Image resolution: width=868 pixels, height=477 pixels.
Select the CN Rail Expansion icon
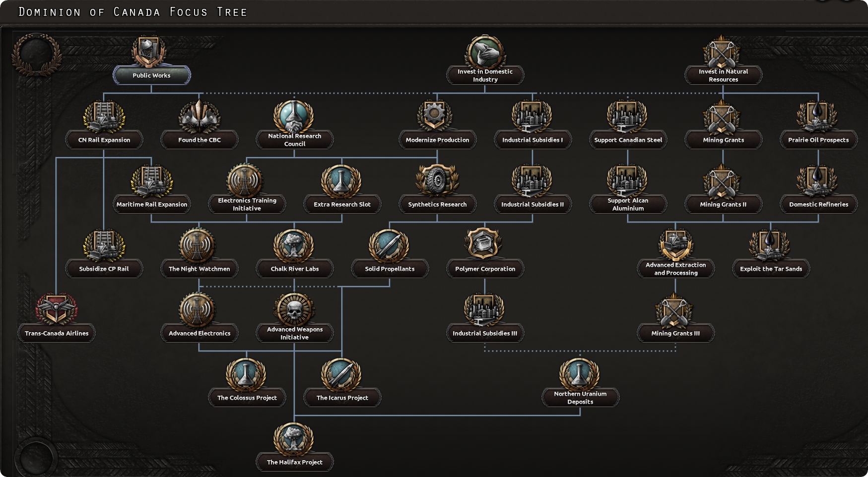104,117
